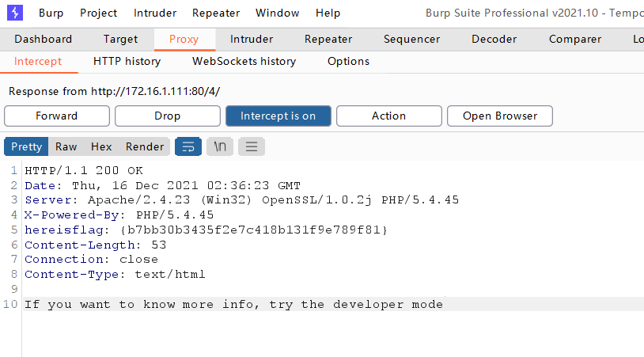Switch message view to Raw

tap(66, 146)
